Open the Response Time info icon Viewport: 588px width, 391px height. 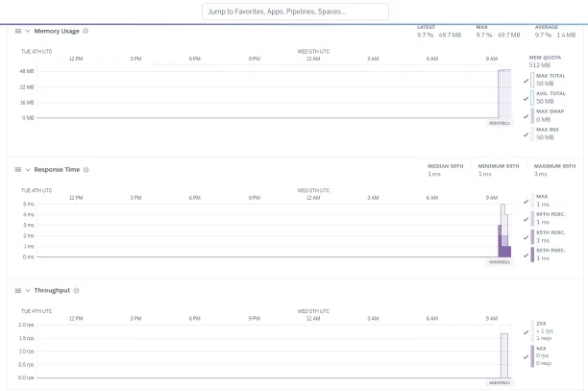coord(86,170)
